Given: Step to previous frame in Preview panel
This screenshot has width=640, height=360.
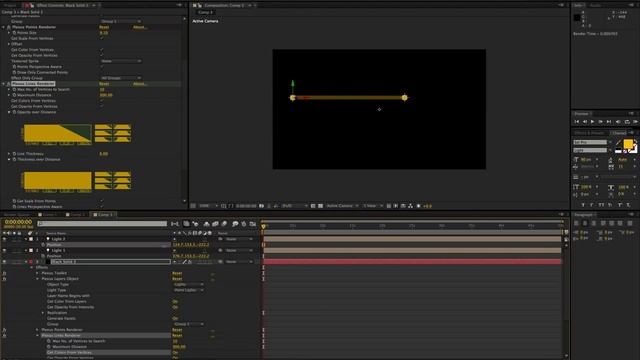Looking at the screenshot, I should pos(584,122).
